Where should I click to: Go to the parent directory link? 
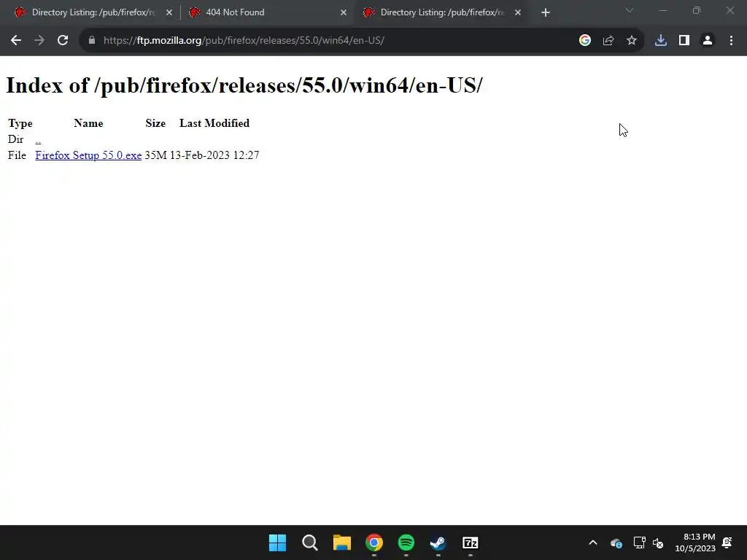38,139
